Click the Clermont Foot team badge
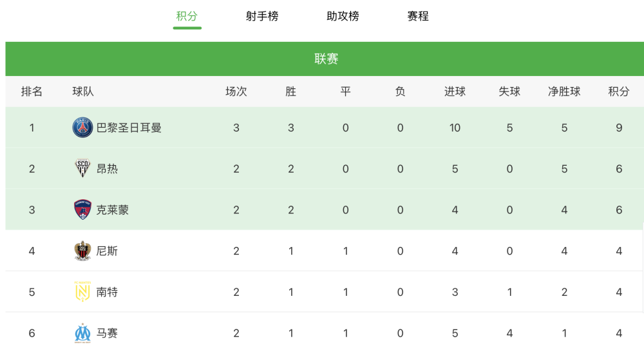The height and width of the screenshot is (352, 644). click(x=82, y=210)
